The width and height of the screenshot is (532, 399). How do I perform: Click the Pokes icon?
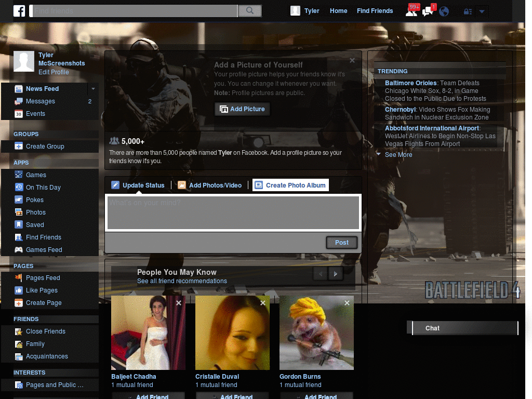pos(19,200)
